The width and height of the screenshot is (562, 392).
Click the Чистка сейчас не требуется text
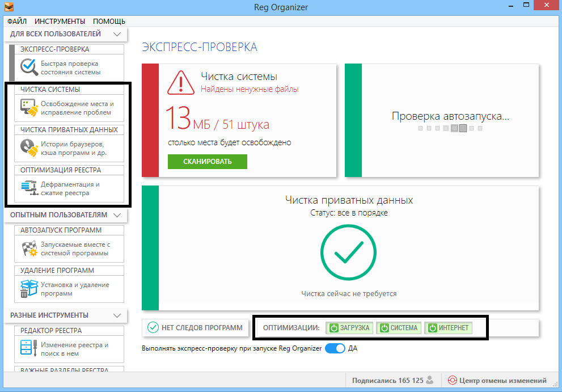[349, 294]
